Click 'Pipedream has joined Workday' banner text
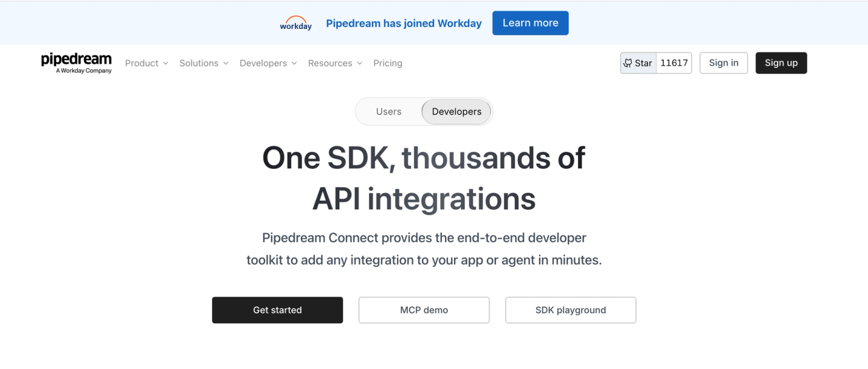 click(x=404, y=24)
